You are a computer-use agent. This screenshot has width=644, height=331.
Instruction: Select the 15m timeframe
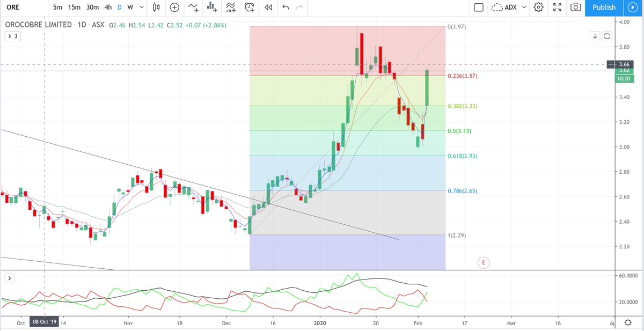75,8
